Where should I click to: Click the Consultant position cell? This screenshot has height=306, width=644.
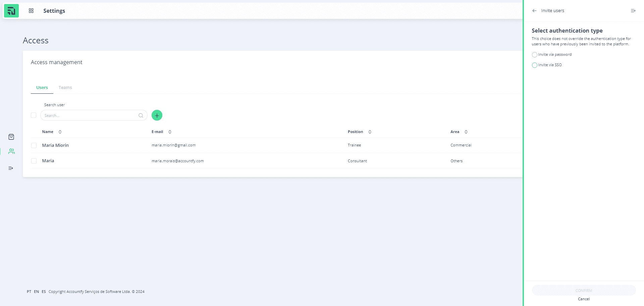pos(357,161)
